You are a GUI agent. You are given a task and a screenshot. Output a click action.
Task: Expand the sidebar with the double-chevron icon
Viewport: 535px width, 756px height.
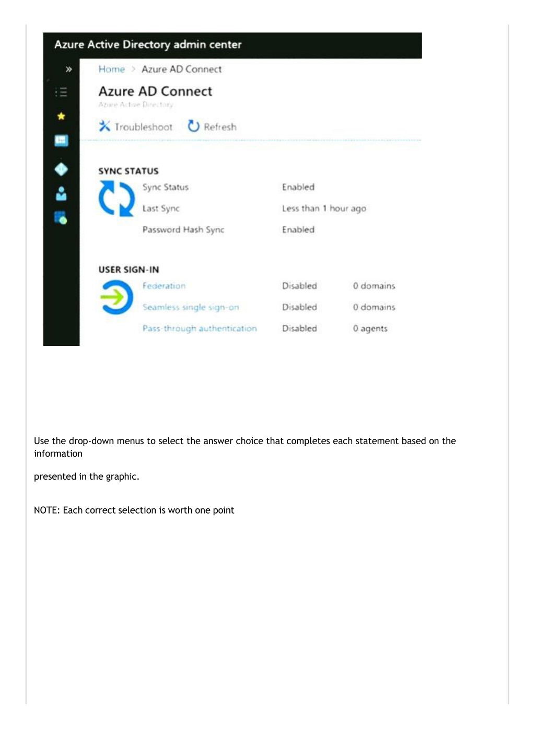point(68,69)
